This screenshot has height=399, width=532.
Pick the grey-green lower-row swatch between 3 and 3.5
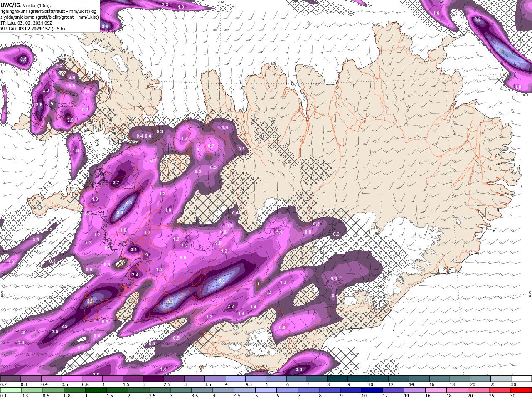click(x=181, y=389)
